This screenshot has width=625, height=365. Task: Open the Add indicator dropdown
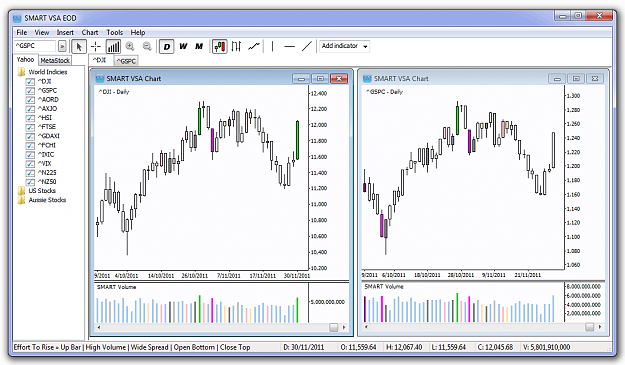344,46
